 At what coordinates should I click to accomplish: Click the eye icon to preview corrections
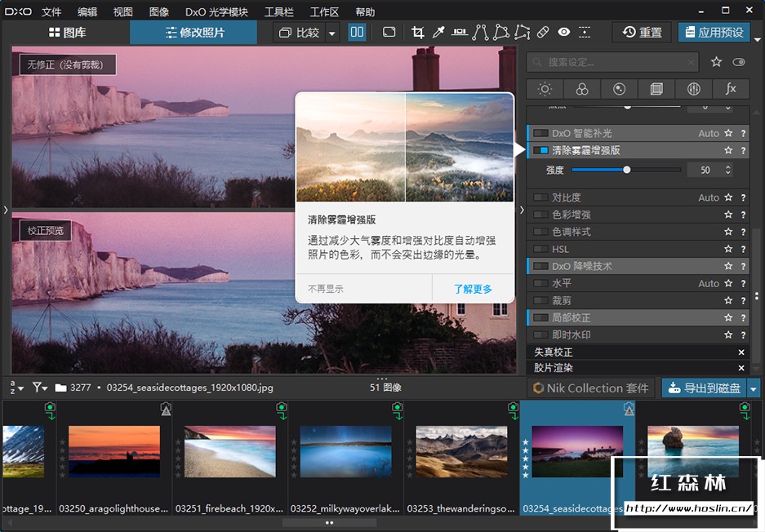click(x=564, y=32)
